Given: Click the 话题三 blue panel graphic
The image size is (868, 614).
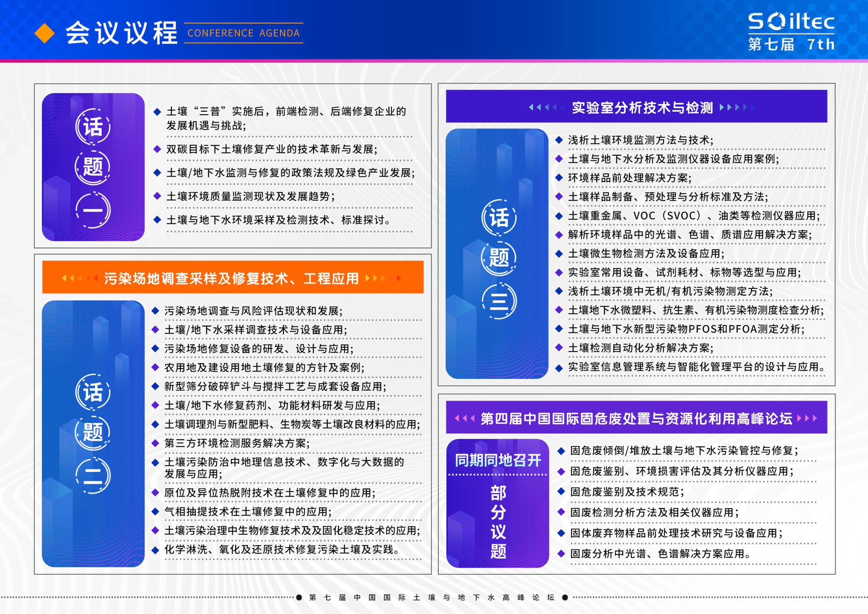Looking at the screenshot, I should click(497, 254).
